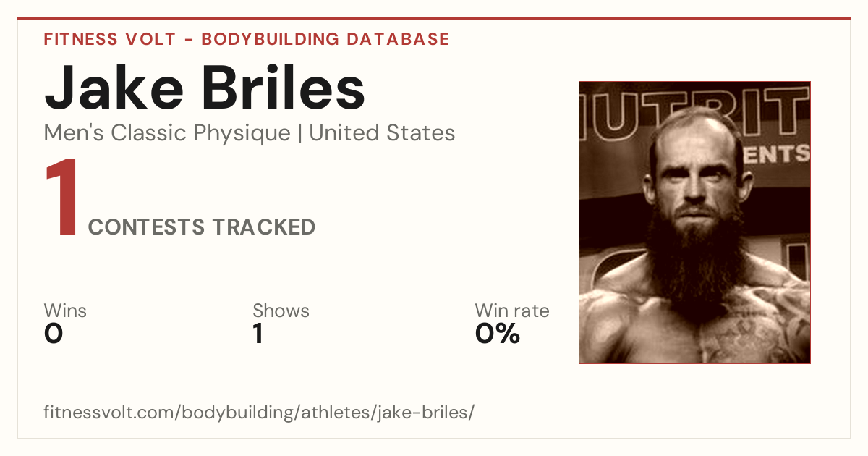The width and height of the screenshot is (868, 456).
Task: Select the BODYBUILDING DATABASE header text
Action: [x=325, y=39]
